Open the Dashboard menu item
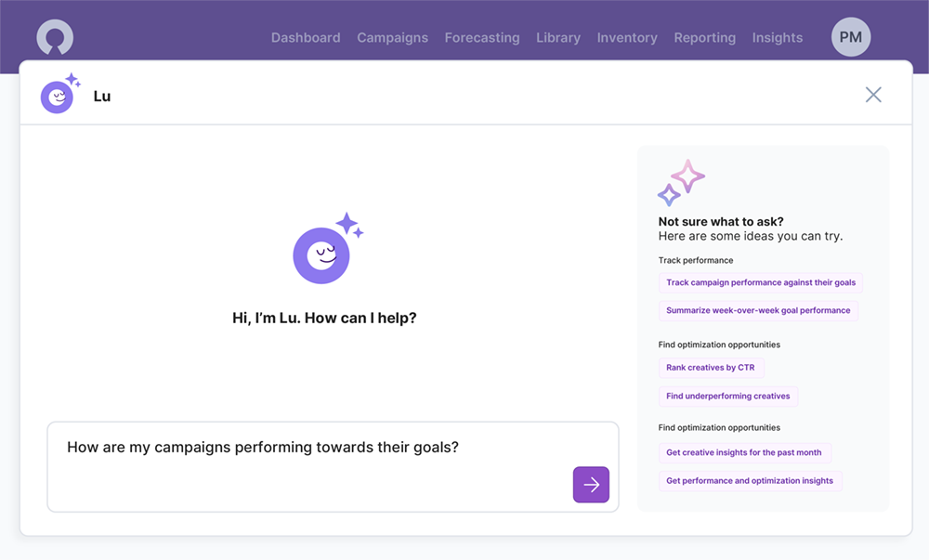 pyautogui.click(x=306, y=38)
